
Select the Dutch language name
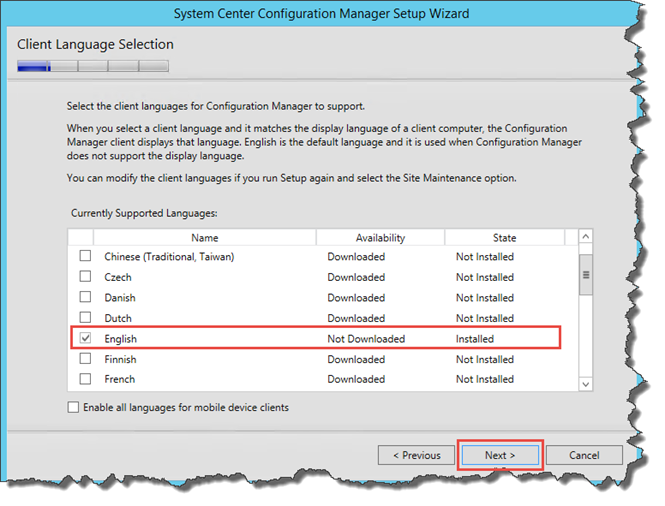tap(118, 318)
